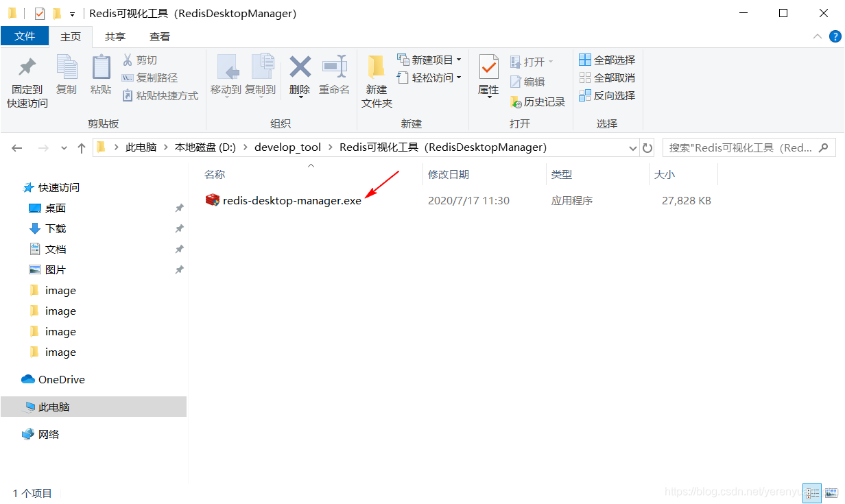
Task: Sort by the Name column
Action: pyautogui.click(x=215, y=175)
